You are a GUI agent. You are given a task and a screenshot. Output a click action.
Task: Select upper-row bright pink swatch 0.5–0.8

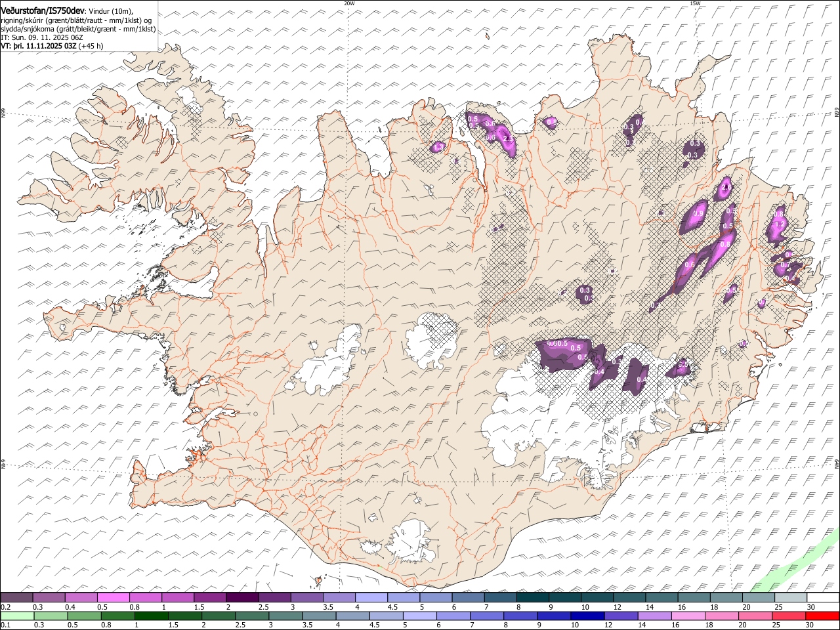114,598
